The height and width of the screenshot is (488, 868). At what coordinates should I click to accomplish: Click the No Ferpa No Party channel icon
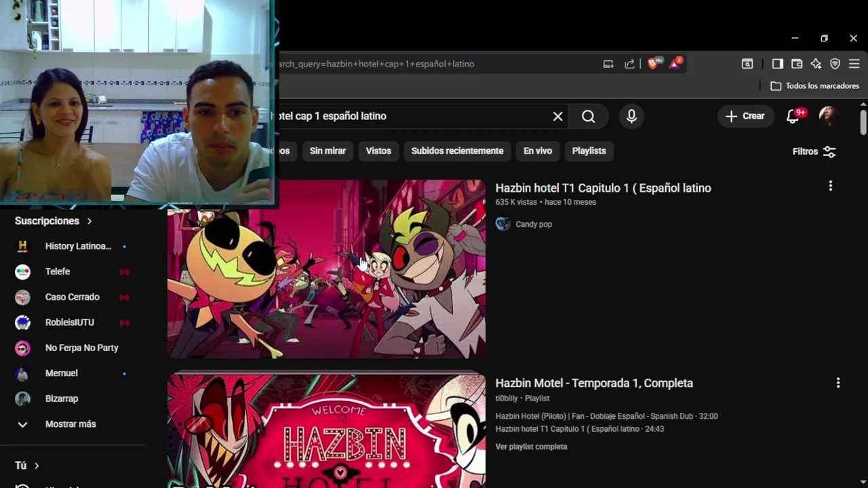pyautogui.click(x=22, y=348)
